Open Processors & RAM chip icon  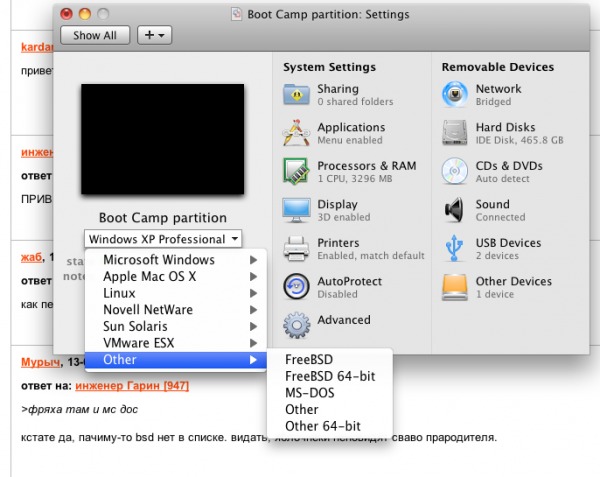point(296,171)
